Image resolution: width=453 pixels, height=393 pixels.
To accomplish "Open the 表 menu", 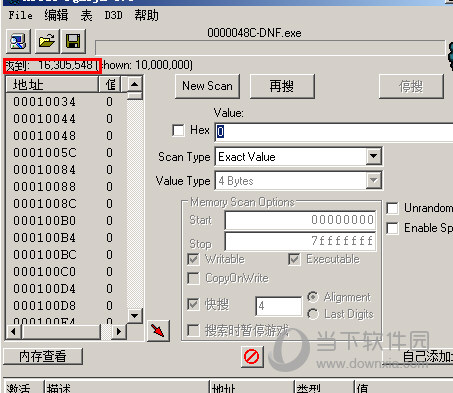I will 86,15.
